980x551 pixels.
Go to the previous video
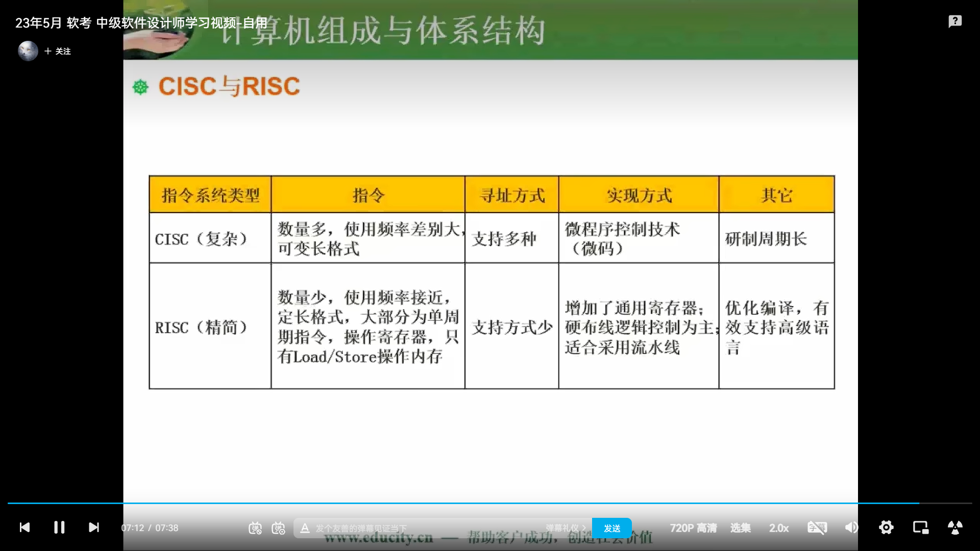click(x=24, y=528)
